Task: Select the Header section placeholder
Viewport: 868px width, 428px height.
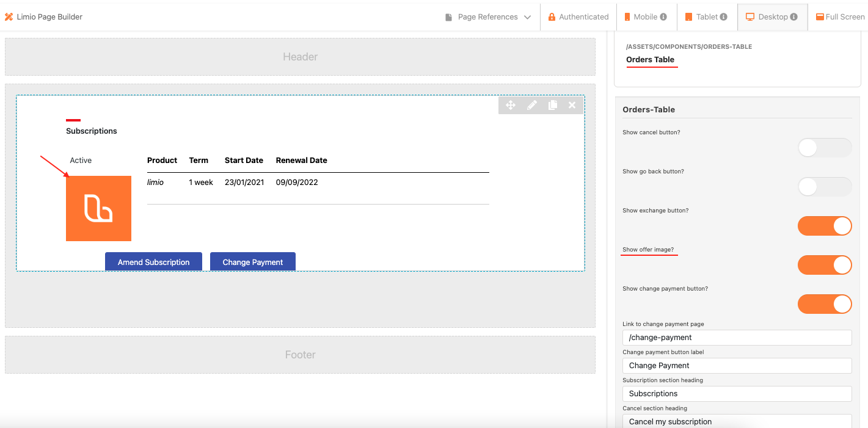Action: pos(300,57)
